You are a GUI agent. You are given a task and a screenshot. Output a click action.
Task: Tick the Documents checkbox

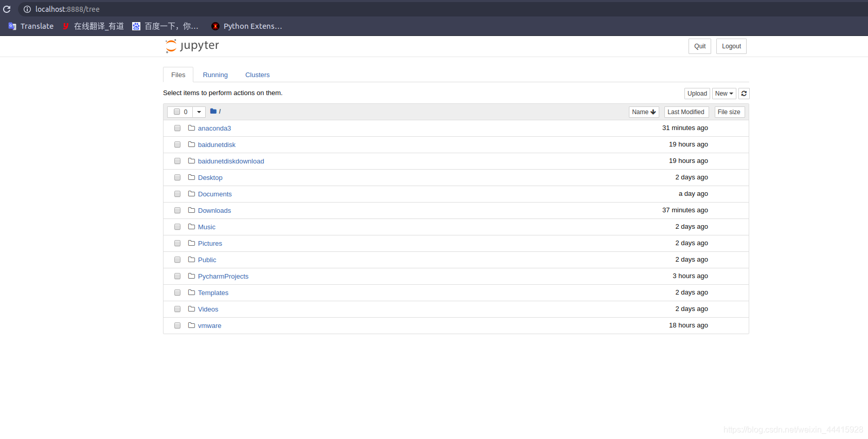pyautogui.click(x=177, y=194)
